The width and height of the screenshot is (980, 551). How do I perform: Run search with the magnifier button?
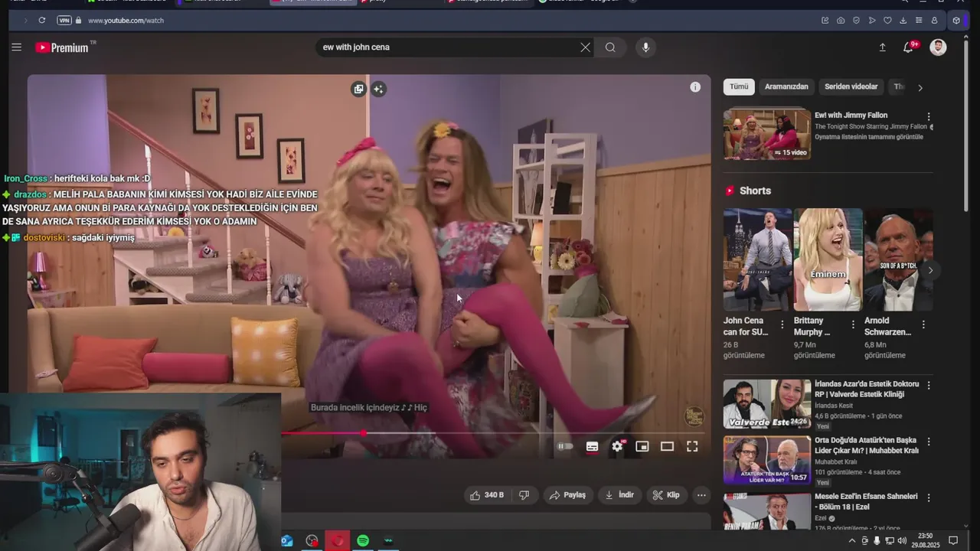pos(610,47)
